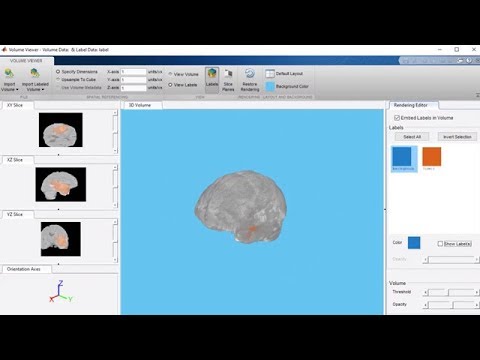Uncheck Embed Labels in Volume
Image resolution: width=480 pixels, height=360 pixels.
pyautogui.click(x=397, y=118)
